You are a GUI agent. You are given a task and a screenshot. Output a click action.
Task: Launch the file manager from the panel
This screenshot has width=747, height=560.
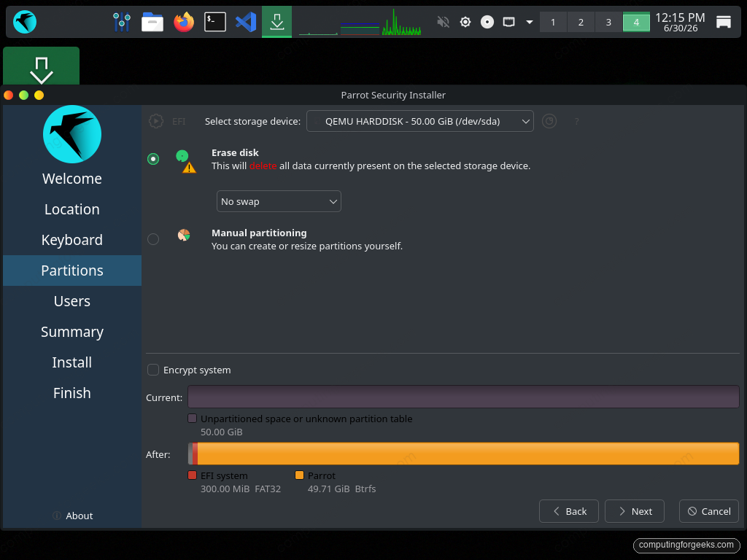coord(152,22)
